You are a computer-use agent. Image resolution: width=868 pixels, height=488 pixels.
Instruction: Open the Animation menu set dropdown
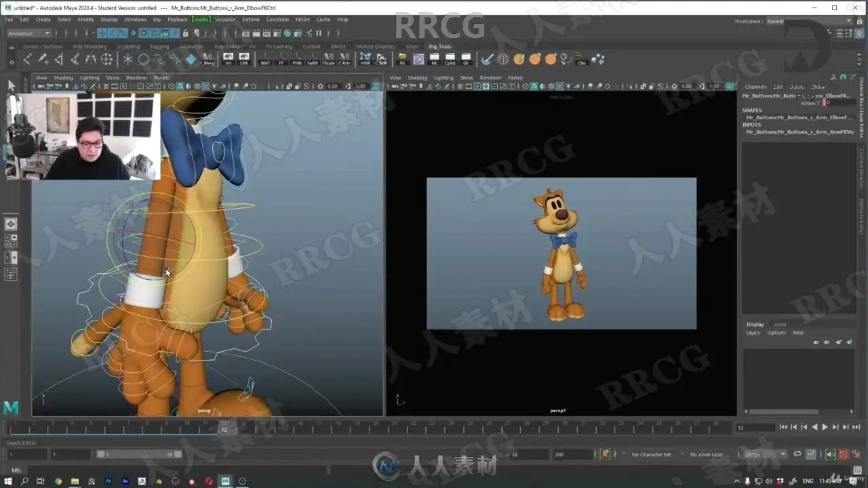coord(28,33)
